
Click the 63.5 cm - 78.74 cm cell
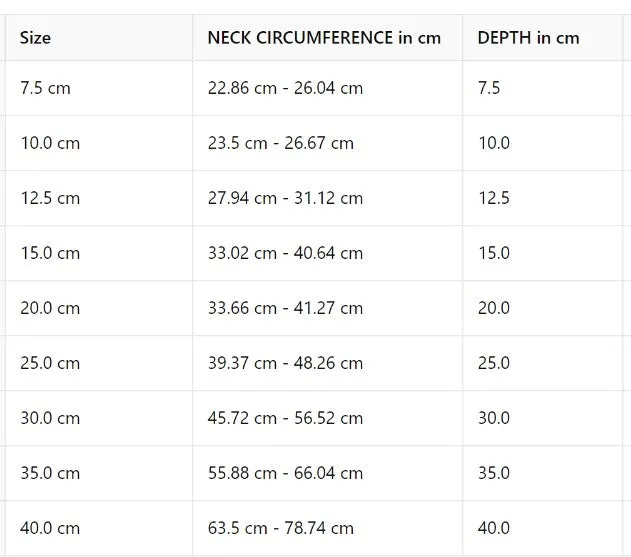(328, 528)
